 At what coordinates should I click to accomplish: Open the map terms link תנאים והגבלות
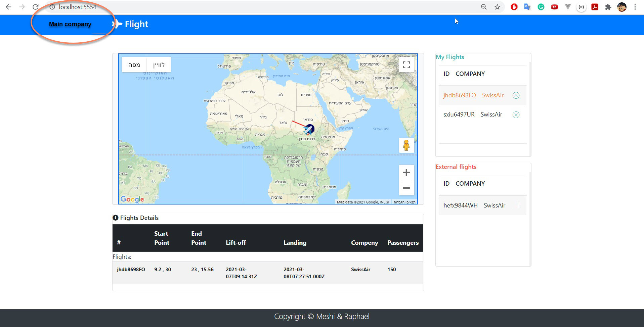(x=404, y=202)
